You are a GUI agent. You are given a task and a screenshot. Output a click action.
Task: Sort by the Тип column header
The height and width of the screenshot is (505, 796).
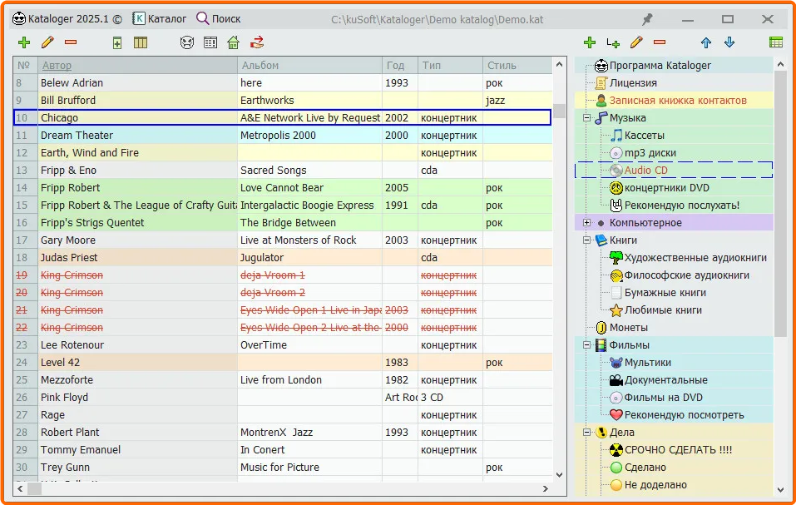(x=450, y=65)
